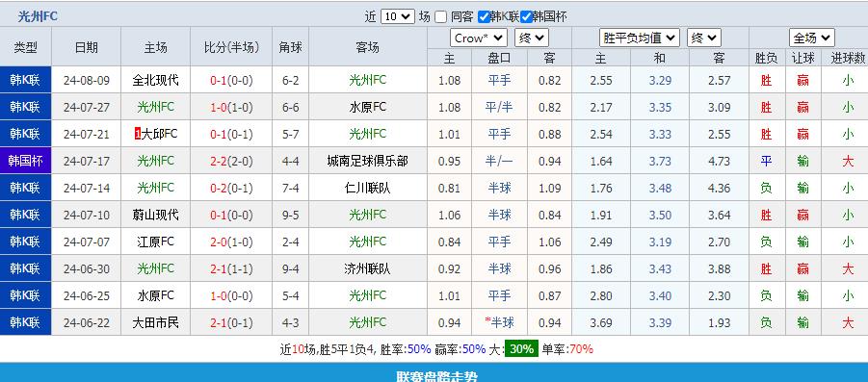
Task: Click the 韩K联 label for 24-06-22
Action: click(x=25, y=322)
